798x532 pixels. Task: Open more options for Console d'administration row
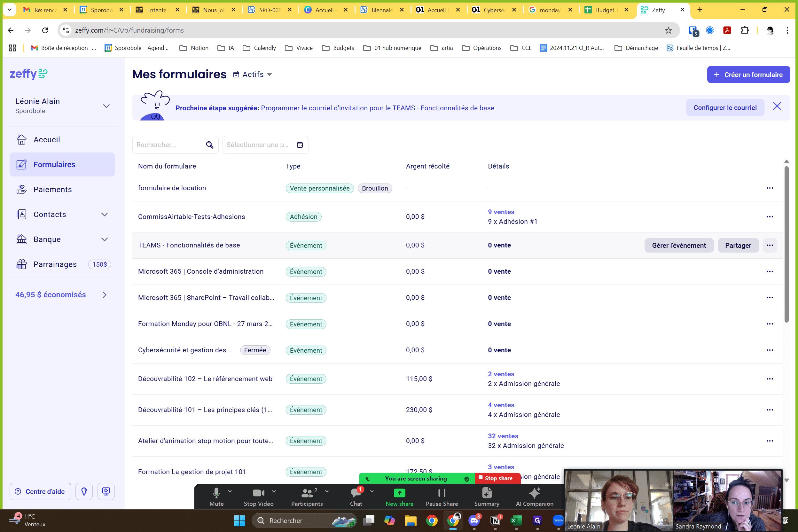point(770,271)
